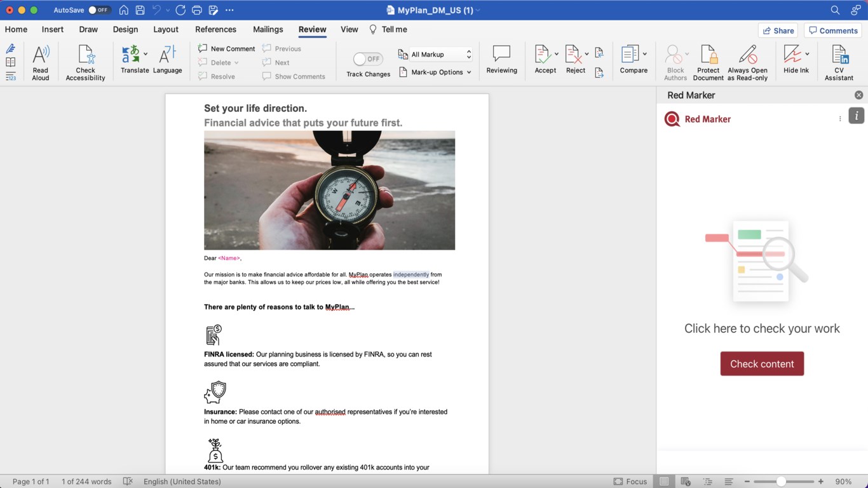The height and width of the screenshot is (488, 868).
Task: Click the Save icon in the title bar
Action: (140, 10)
